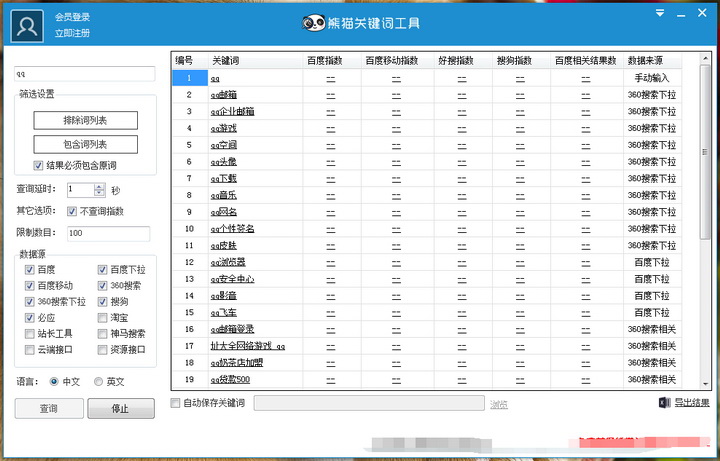Click the 百度移动指数 column header

[x=398, y=61]
